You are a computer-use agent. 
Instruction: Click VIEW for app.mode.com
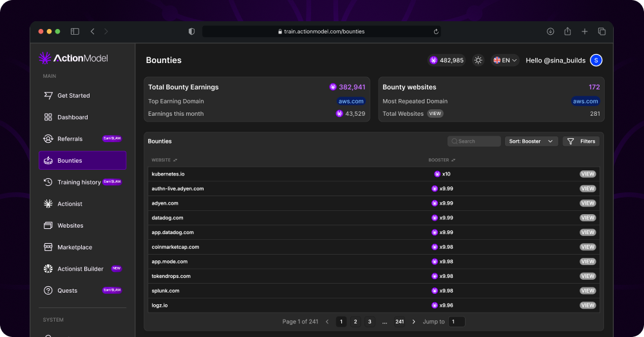588,262
